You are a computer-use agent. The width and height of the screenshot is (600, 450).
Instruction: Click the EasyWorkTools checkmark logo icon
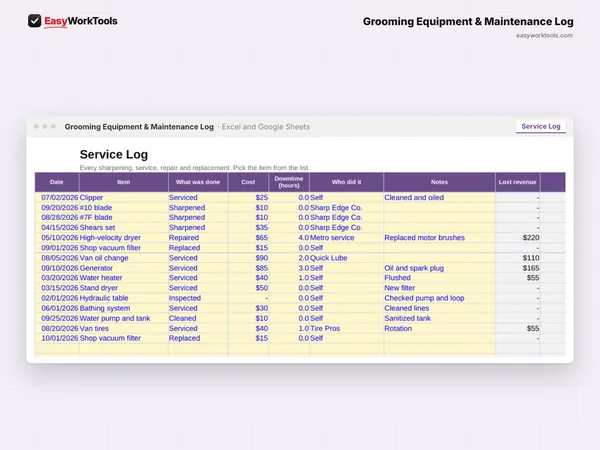point(34,21)
